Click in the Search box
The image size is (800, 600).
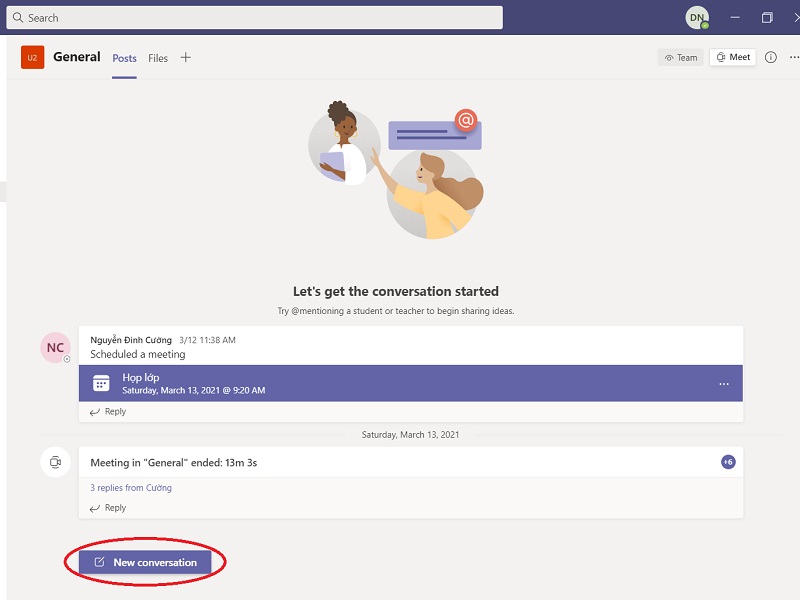tap(255, 18)
